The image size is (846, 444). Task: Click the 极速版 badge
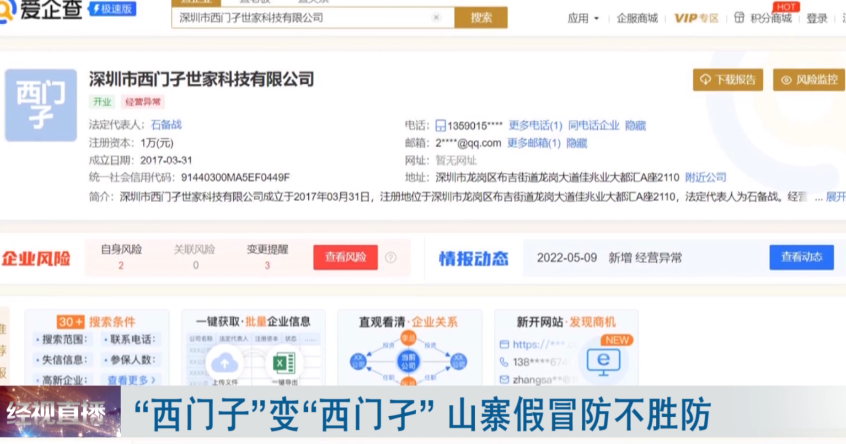[113, 9]
